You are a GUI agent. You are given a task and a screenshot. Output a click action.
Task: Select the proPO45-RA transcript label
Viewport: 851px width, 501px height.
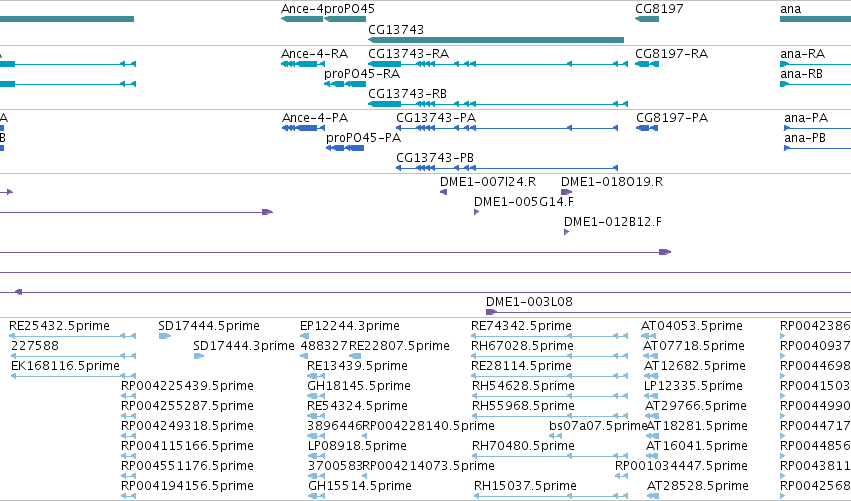pyautogui.click(x=362, y=74)
